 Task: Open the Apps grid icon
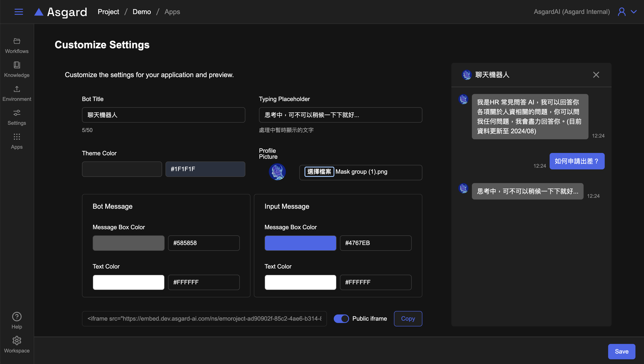click(17, 141)
